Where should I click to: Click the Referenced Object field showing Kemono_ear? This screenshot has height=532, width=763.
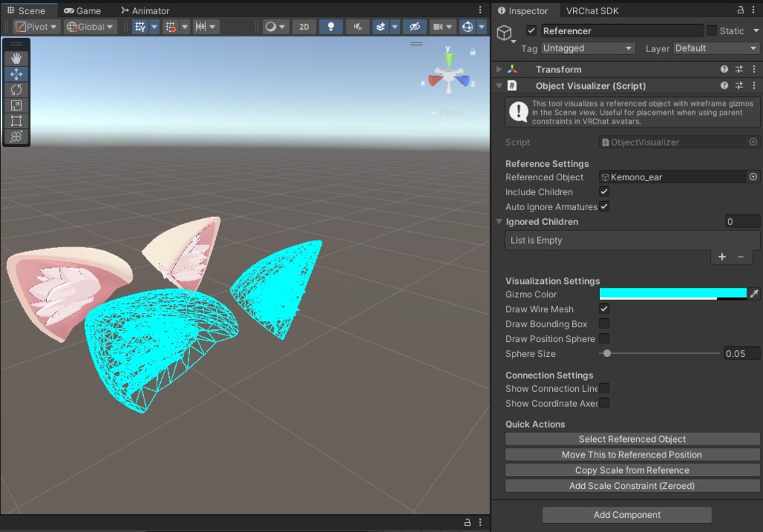(x=674, y=177)
